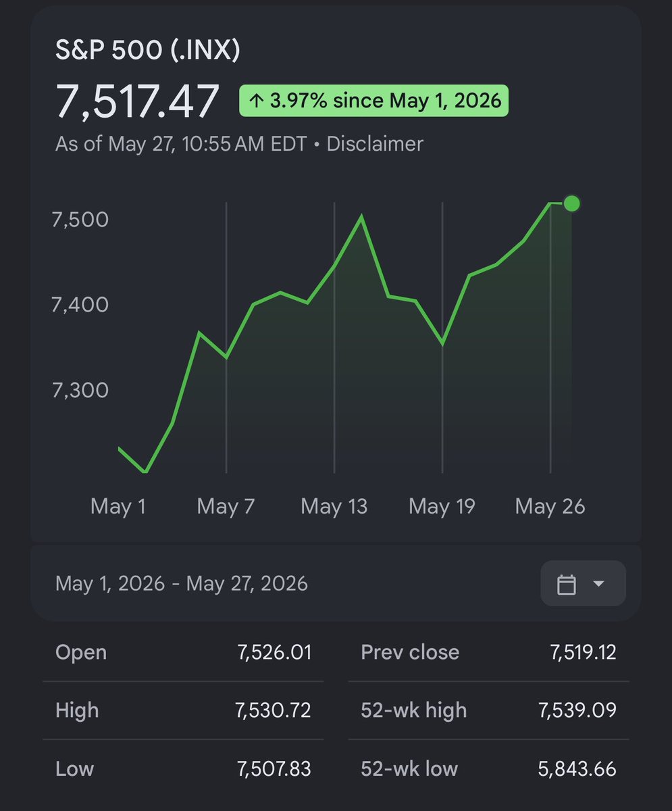
Task: Click the May 1 axis label
Action: tap(118, 506)
